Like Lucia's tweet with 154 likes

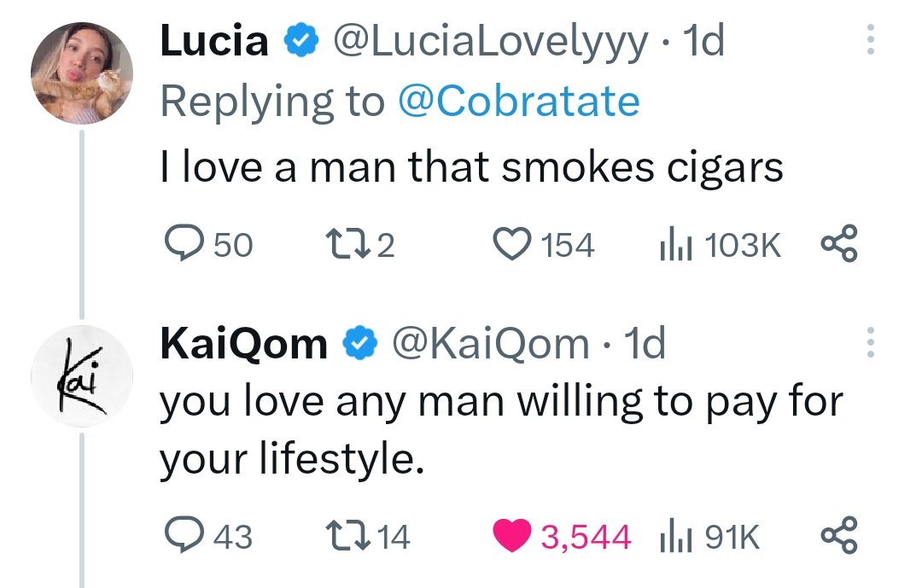tap(543, 244)
